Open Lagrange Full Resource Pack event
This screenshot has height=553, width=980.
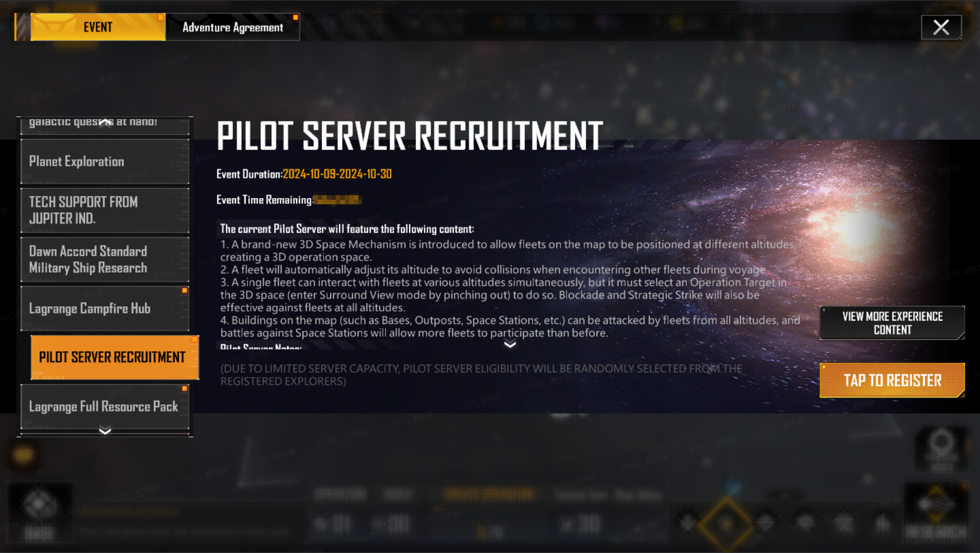pyautogui.click(x=105, y=406)
